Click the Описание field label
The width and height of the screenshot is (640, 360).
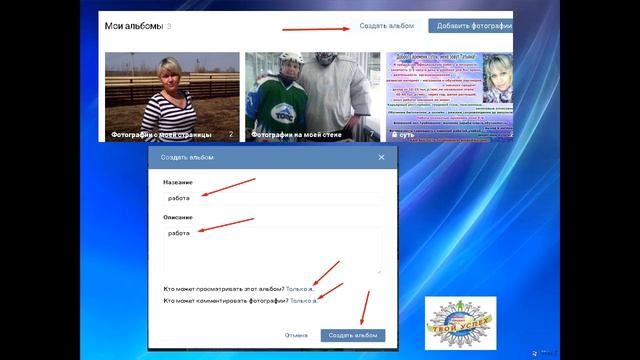pyautogui.click(x=178, y=218)
